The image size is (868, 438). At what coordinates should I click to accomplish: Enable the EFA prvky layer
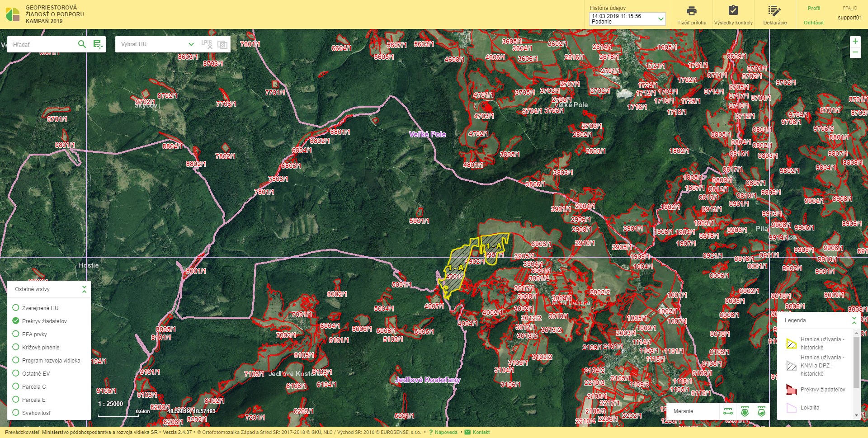coord(16,334)
